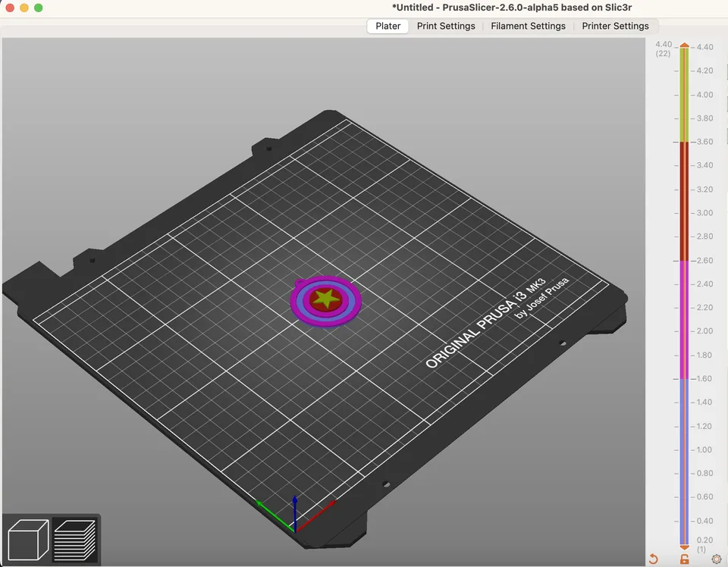
Task: Switch to Print Settings tab
Action: pyautogui.click(x=446, y=26)
